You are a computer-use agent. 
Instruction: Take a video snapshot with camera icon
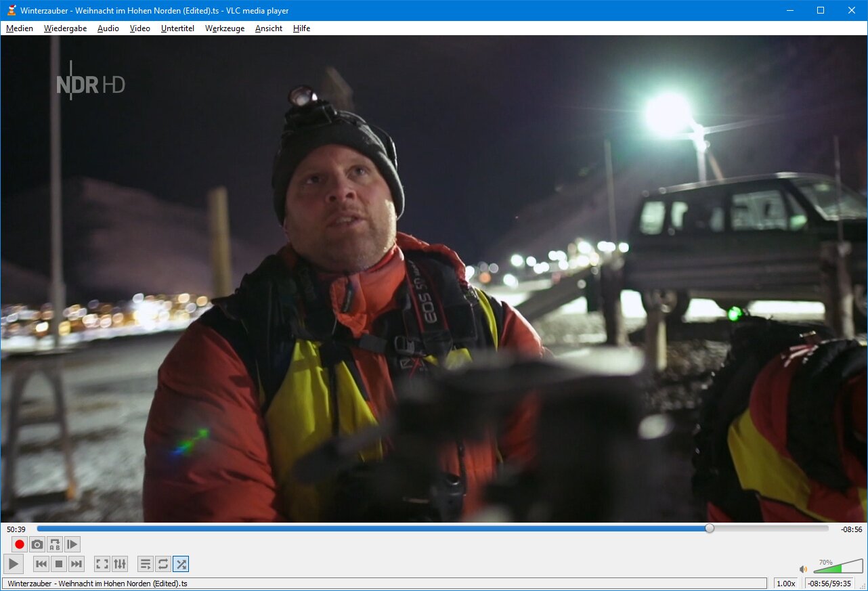[x=37, y=544]
